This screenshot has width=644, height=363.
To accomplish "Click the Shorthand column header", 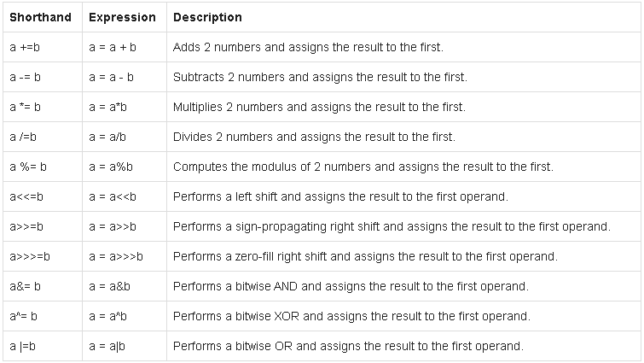I will point(39,17).
